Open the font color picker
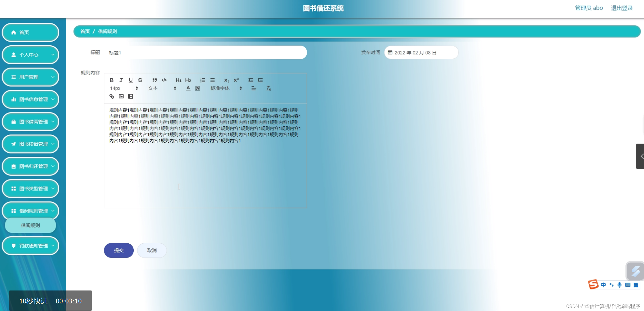Viewport: 644px width, 311px height. tap(188, 88)
